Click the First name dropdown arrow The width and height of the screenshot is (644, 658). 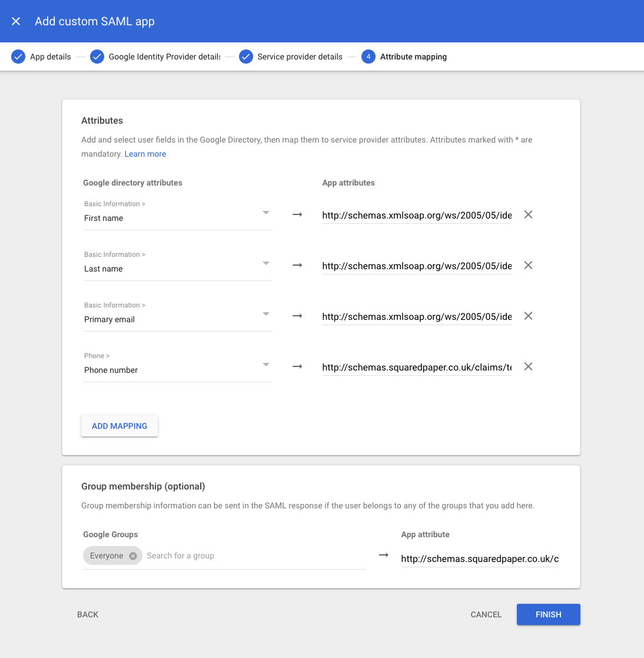coord(266,213)
